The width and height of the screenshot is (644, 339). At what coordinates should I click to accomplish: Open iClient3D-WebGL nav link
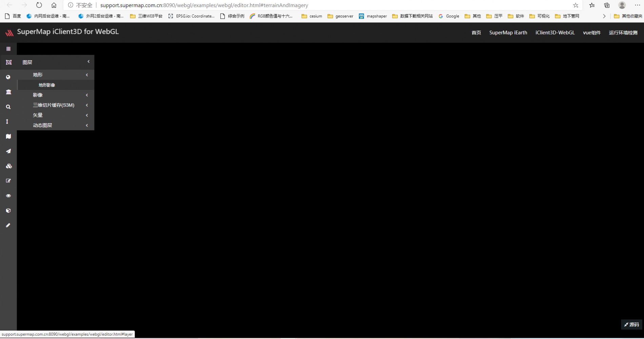point(555,33)
